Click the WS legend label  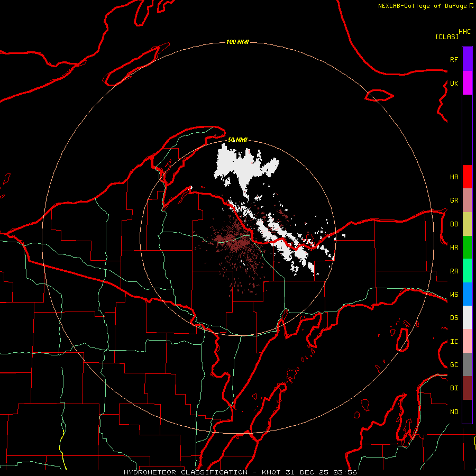point(454,295)
